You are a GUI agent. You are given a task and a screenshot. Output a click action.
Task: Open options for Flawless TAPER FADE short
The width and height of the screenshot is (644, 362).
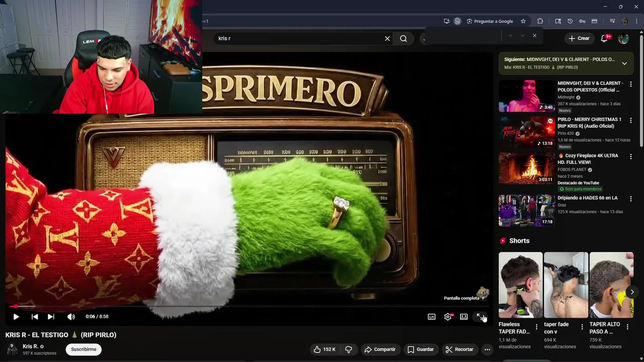click(x=536, y=327)
